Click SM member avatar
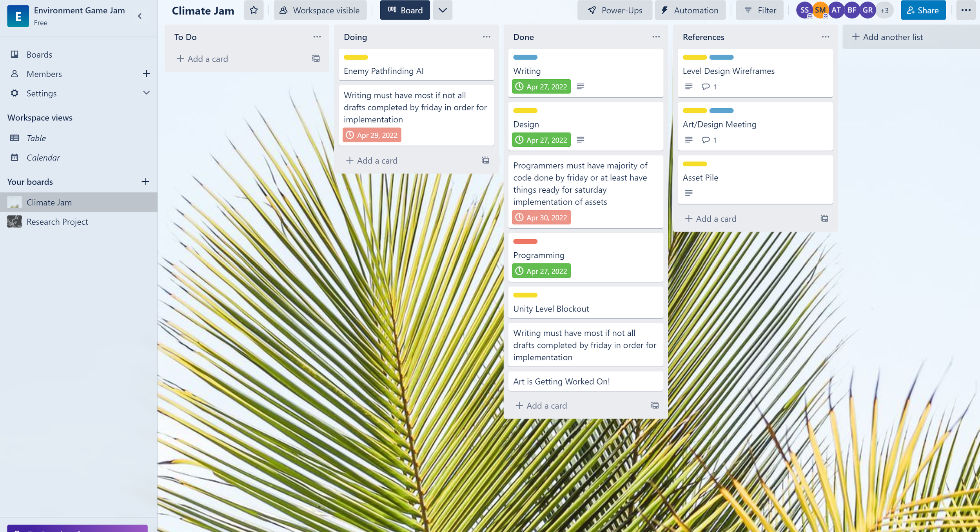The image size is (980, 532). [820, 10]
